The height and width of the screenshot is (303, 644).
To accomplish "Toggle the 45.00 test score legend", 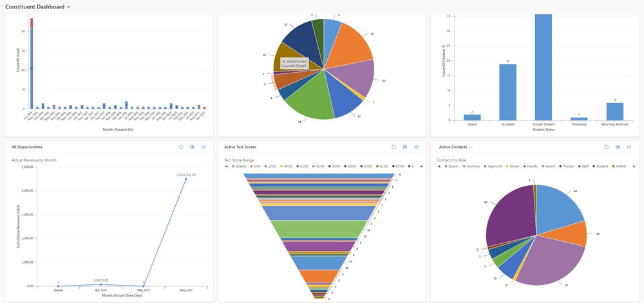I will point(319,167).
